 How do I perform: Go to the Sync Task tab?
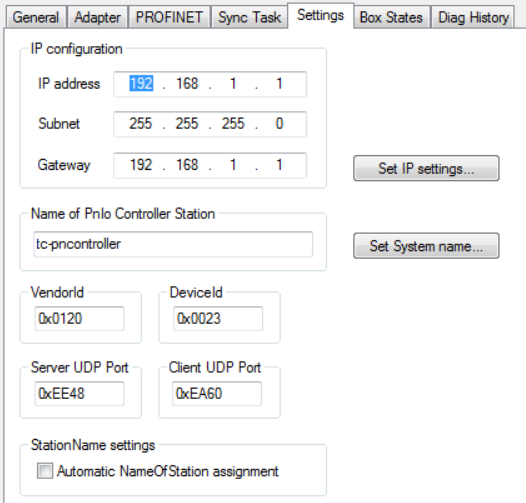coord(249,17)
